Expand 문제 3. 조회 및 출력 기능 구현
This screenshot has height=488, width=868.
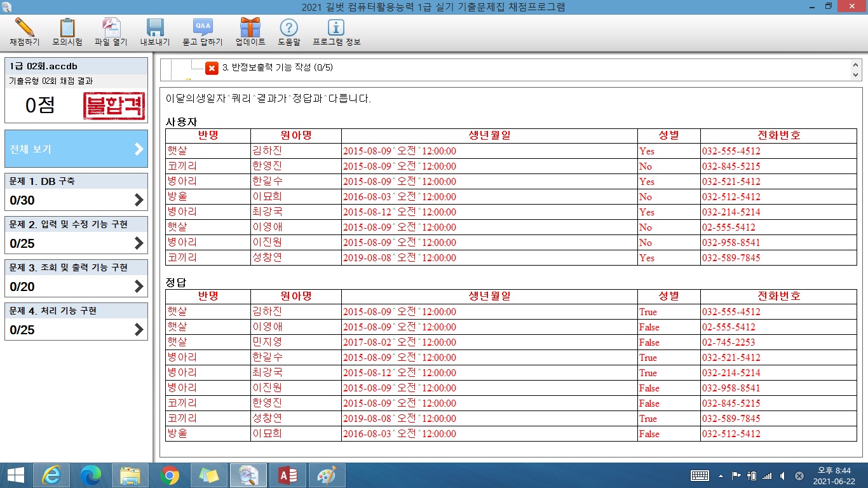click(x=76, y=278)
